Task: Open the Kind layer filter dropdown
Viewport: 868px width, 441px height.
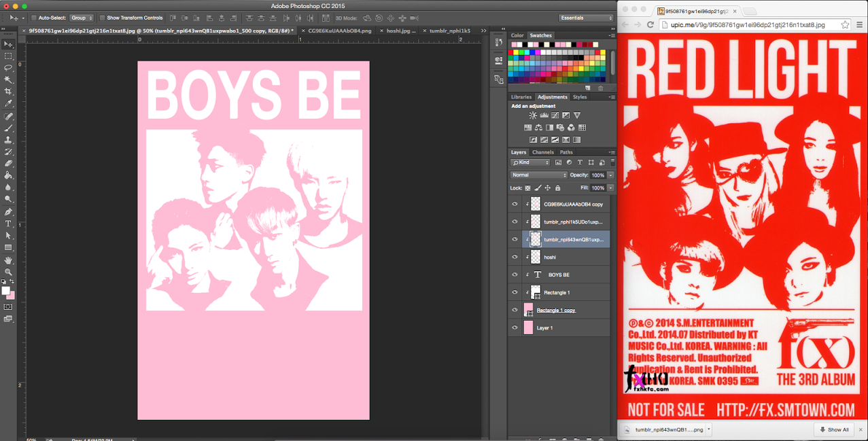Action: [531, 162]
